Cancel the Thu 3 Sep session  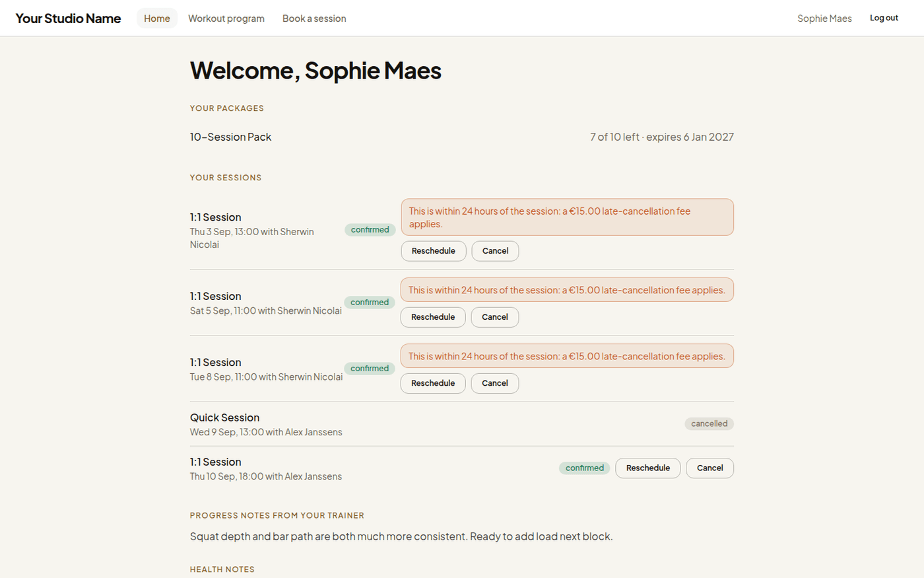pyautogui.click(x=495, y=251)
